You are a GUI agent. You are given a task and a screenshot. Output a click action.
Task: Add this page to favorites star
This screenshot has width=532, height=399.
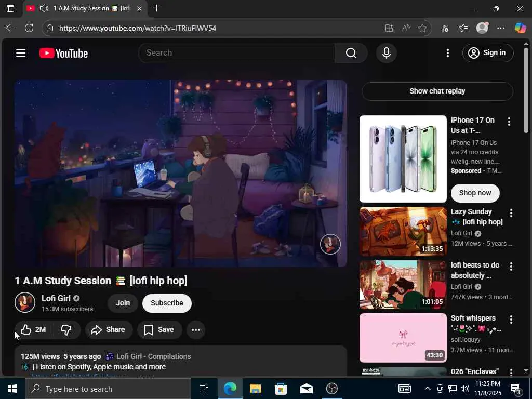point(422,28)
